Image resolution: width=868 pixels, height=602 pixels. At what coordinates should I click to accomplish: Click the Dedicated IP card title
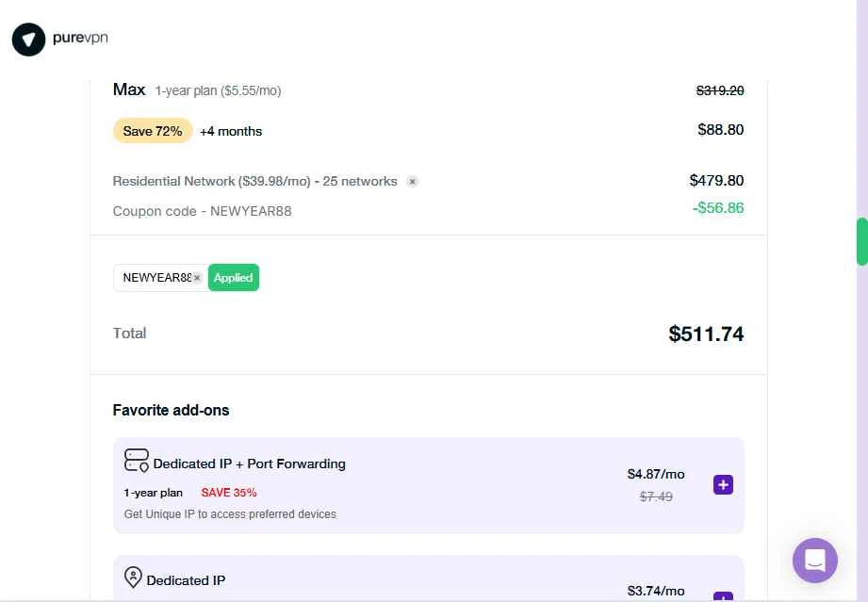click(x=186, y=580)
